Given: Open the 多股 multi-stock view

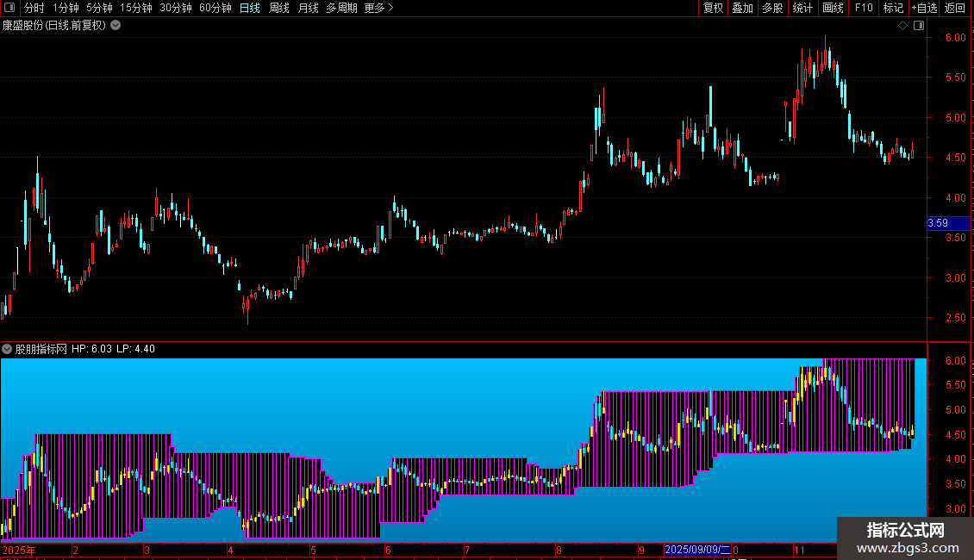Looking at the screenshot, I should click(x=773, y=8).
